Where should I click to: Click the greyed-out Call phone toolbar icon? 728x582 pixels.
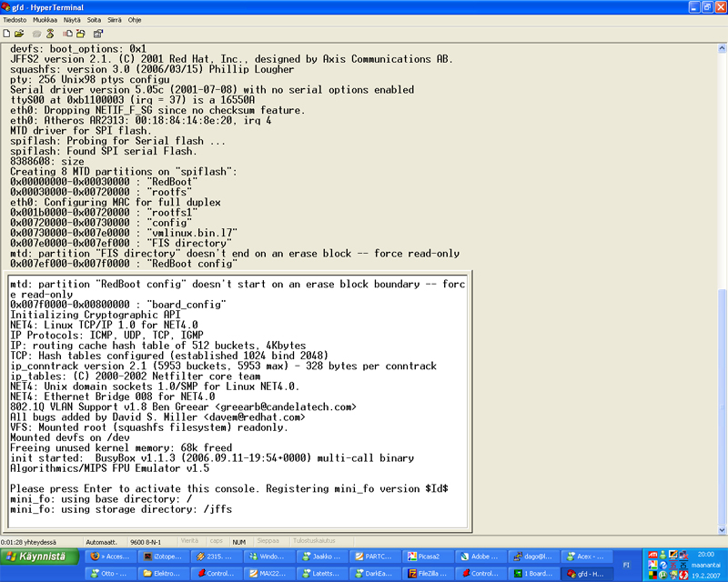point(36,34)
